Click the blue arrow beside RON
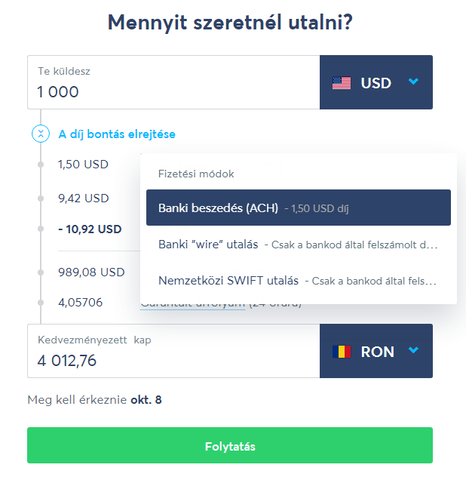 [413, 350]
